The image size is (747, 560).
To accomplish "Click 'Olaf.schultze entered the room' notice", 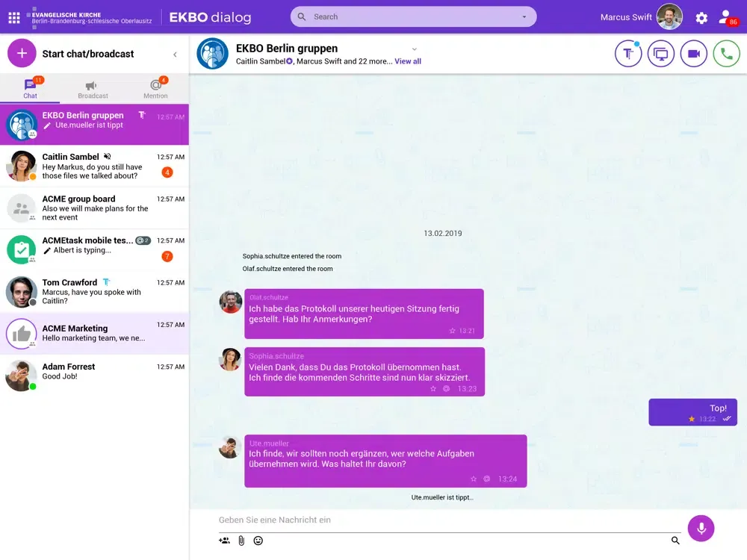I will [x=288, y=269].
